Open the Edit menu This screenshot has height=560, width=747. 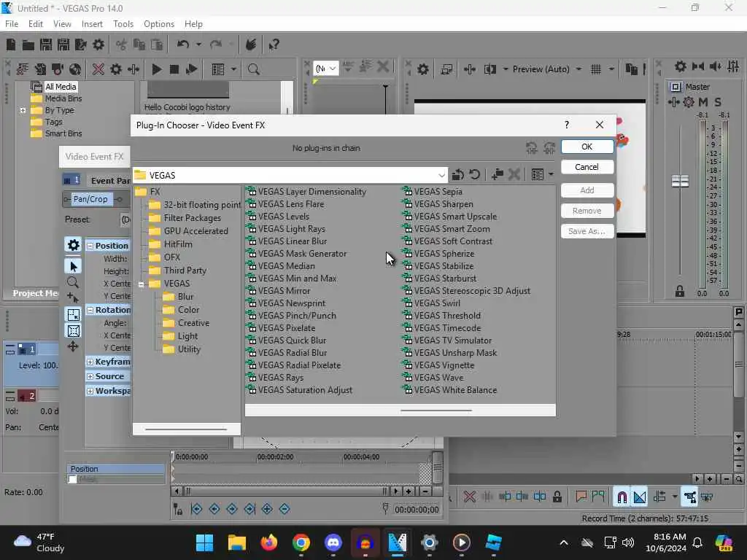(35, 24)
